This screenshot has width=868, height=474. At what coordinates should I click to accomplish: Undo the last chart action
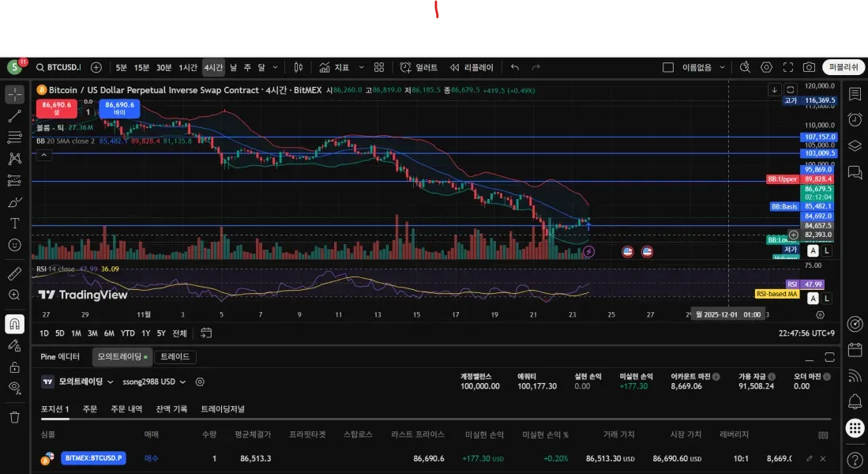515,68
